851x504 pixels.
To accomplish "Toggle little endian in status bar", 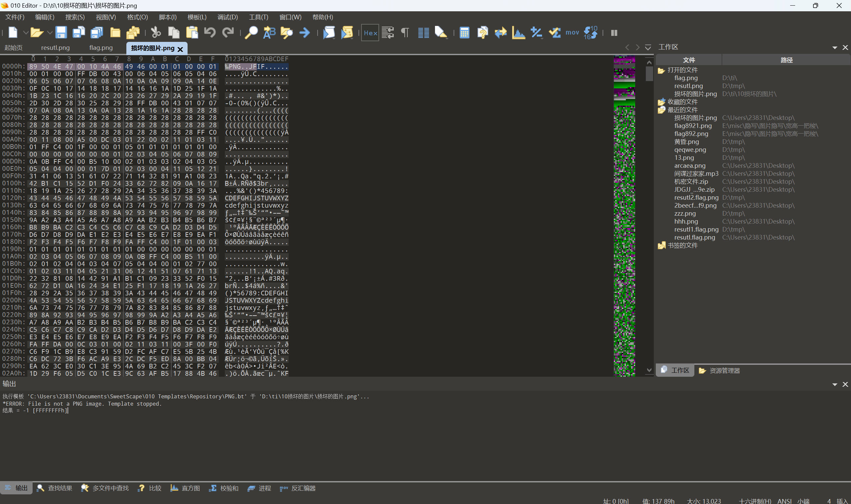I will (x=803, y=501).
